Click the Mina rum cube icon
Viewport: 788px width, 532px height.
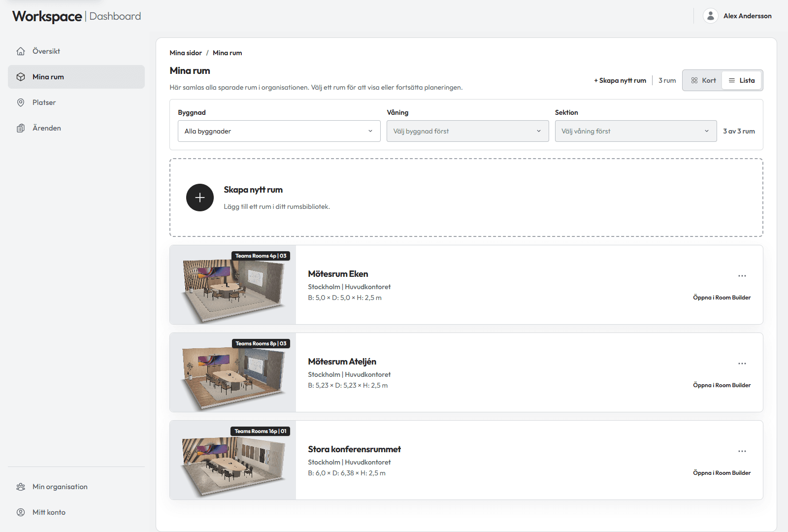(21, 77)
